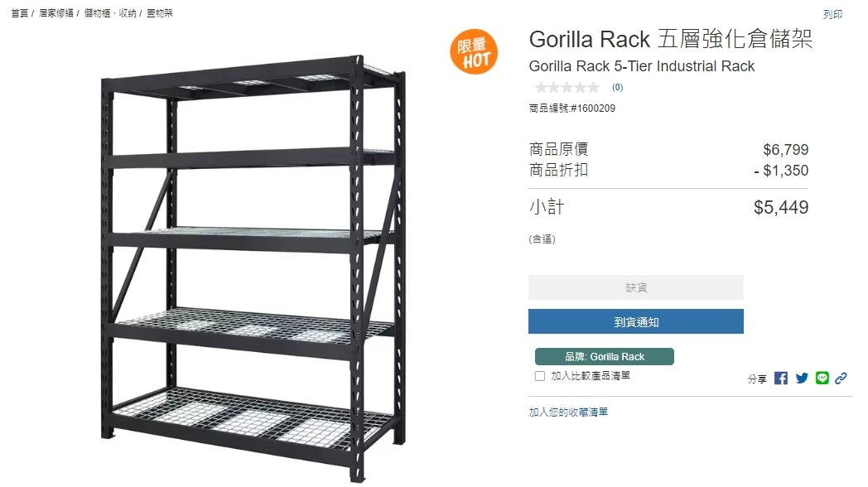The image size is (868, 487).
Task: Go to 首頁 in breadcrumb
Action: (19, 12)
